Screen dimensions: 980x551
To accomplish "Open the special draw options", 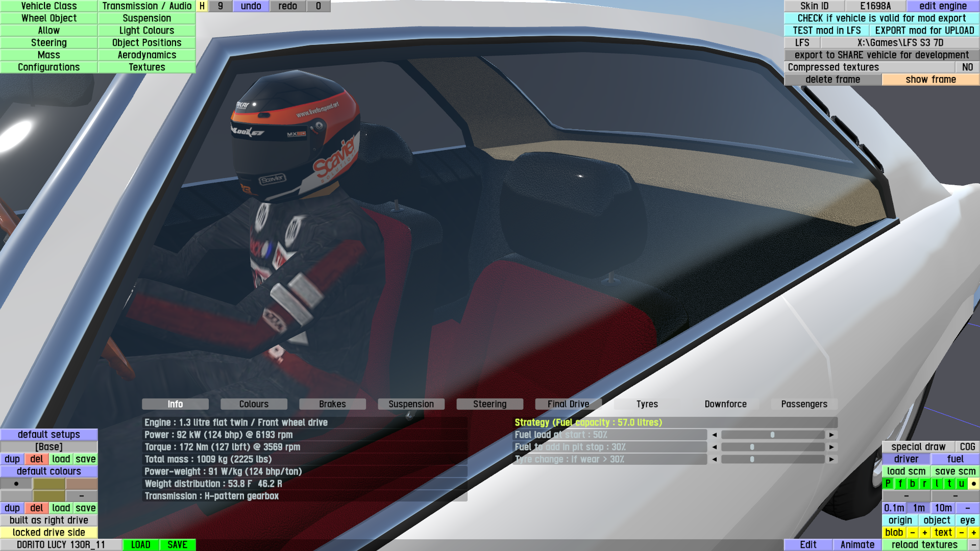I will click(918, 447).
